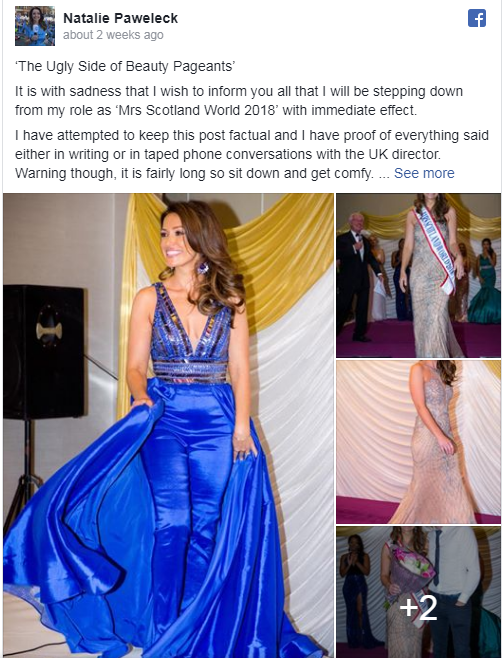Click the ellipsis before See more
This screenshot has width=502, height=658.
click(384, 173)
